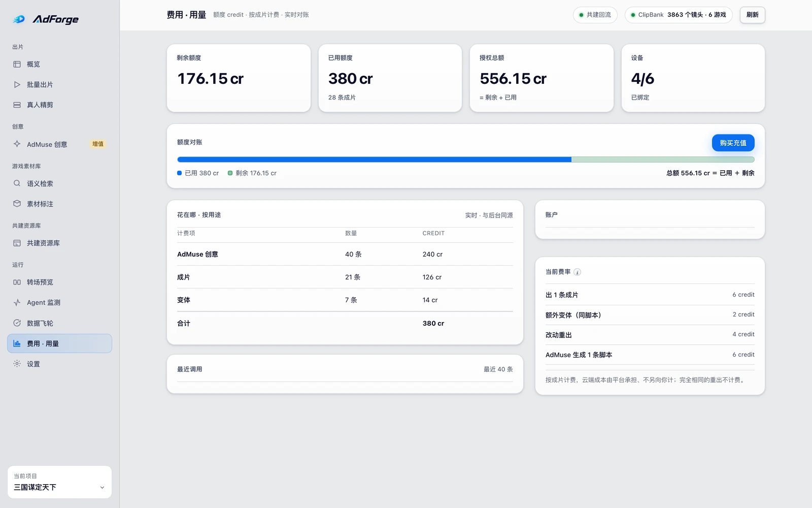
Task: Click the 变体 row label
Action: point(183,300)
